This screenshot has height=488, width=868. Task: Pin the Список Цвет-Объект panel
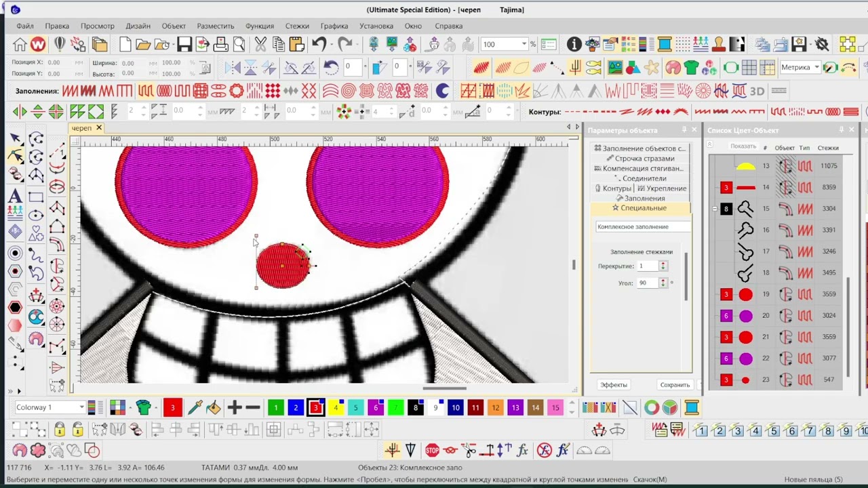coord(842,129)
